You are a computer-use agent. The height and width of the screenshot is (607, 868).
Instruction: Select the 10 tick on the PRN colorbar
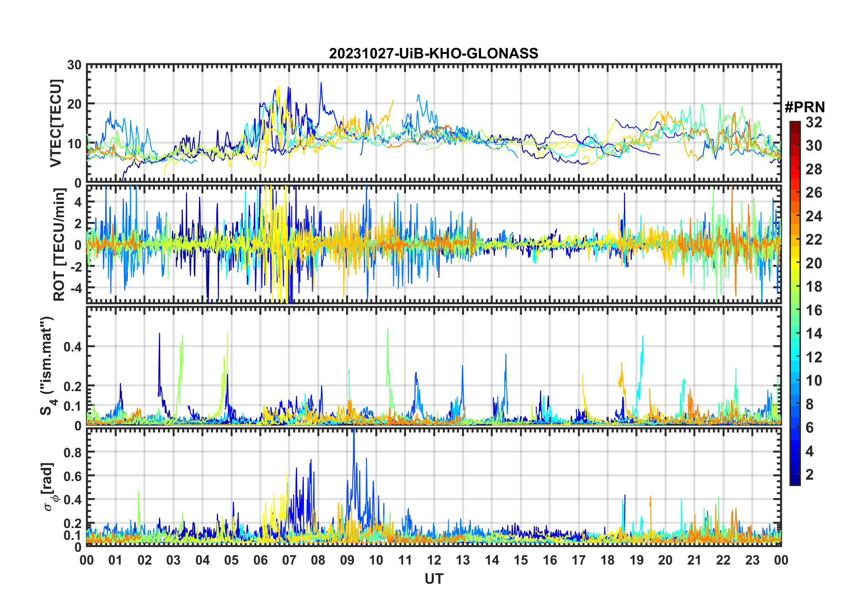point(814,381)
